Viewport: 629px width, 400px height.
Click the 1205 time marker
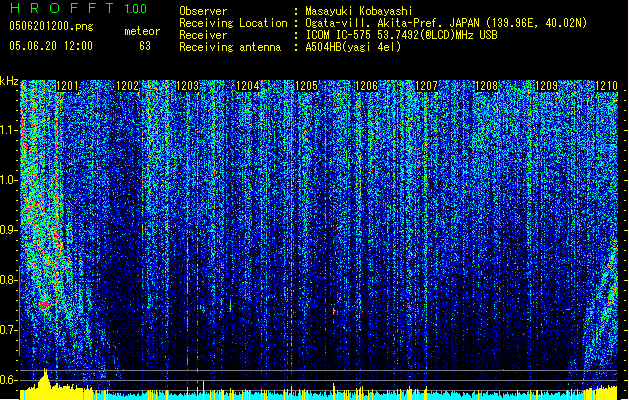click(307, 86)
